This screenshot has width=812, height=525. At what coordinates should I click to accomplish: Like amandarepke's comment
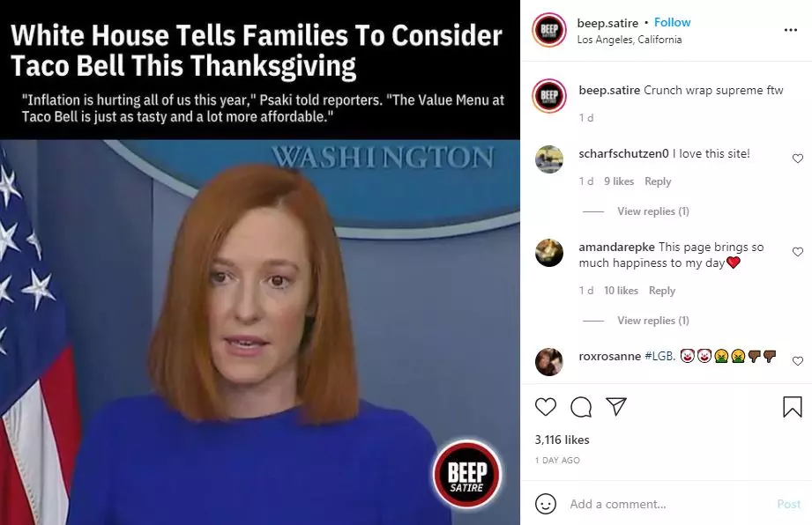tap(798, 252)
